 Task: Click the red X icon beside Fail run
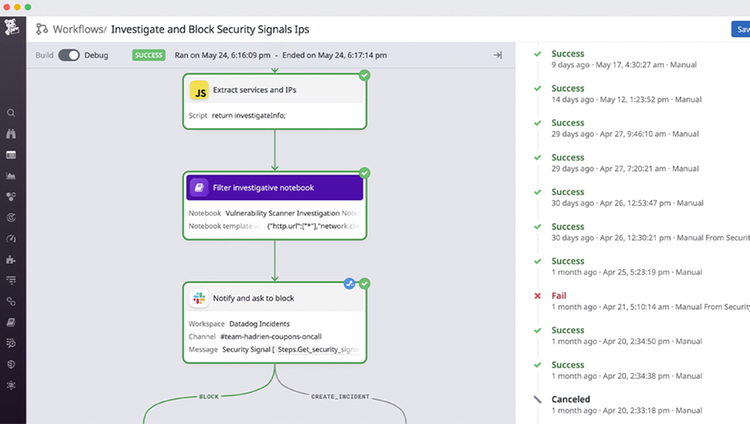(x=538, y=296)
